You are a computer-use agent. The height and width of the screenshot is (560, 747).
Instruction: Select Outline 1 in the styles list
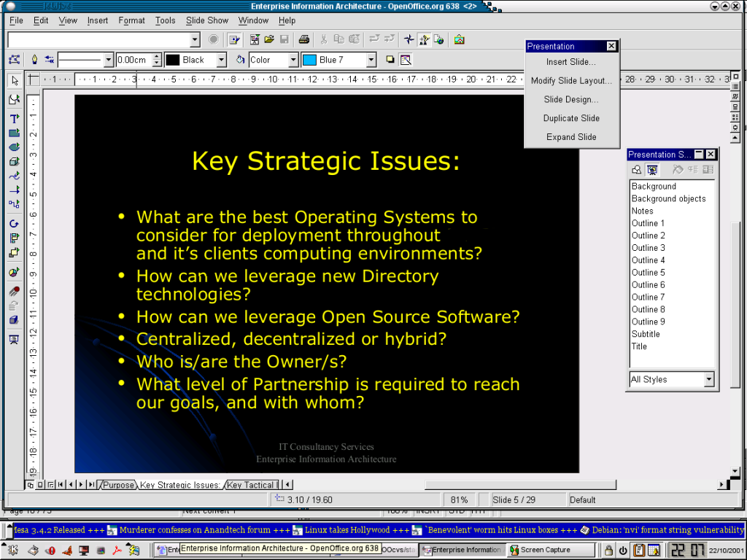coord(648,223)
